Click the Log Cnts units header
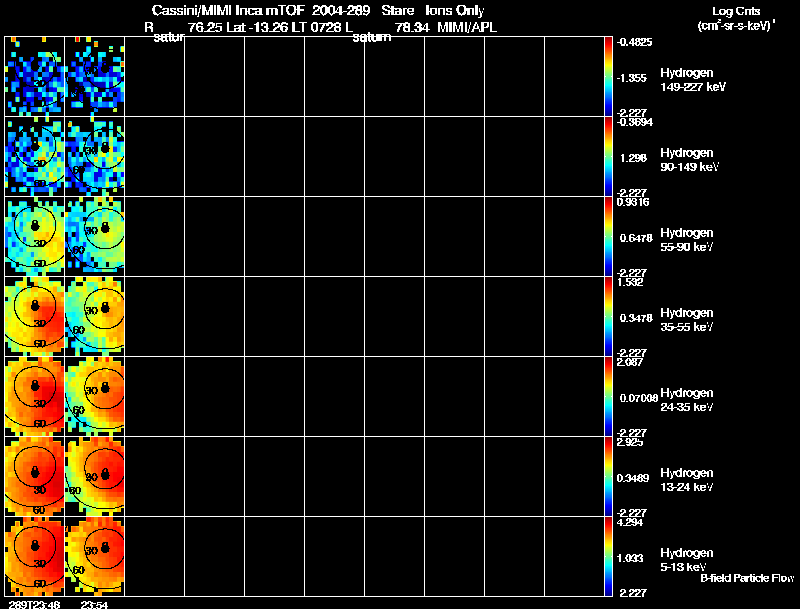 [x=736, y=18]
